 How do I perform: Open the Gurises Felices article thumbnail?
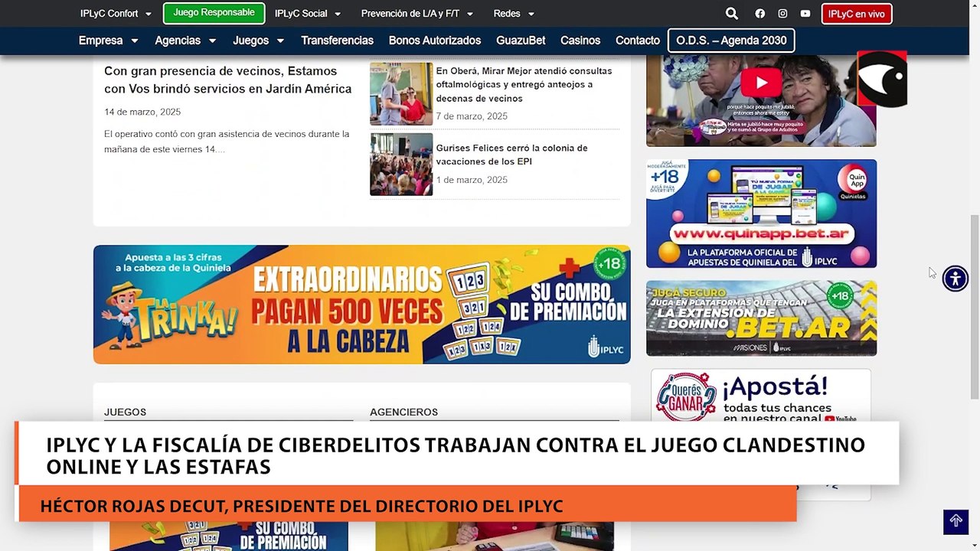tap(401, 165)
